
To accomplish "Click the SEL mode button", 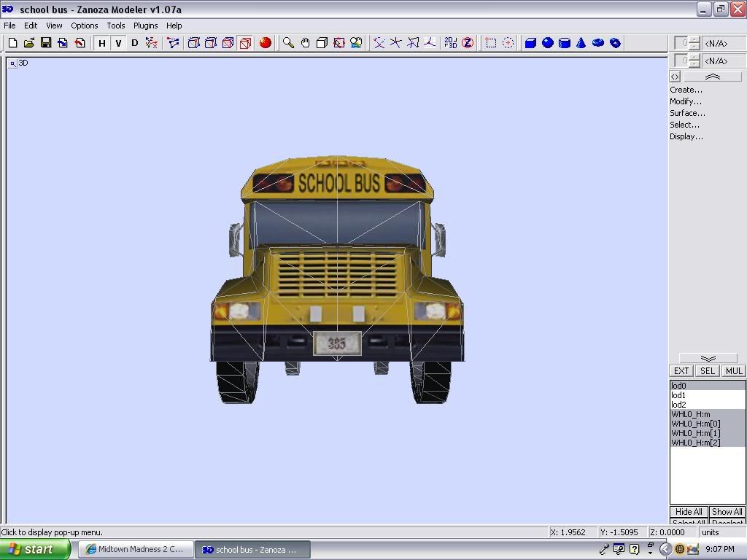I will [708, 370].
